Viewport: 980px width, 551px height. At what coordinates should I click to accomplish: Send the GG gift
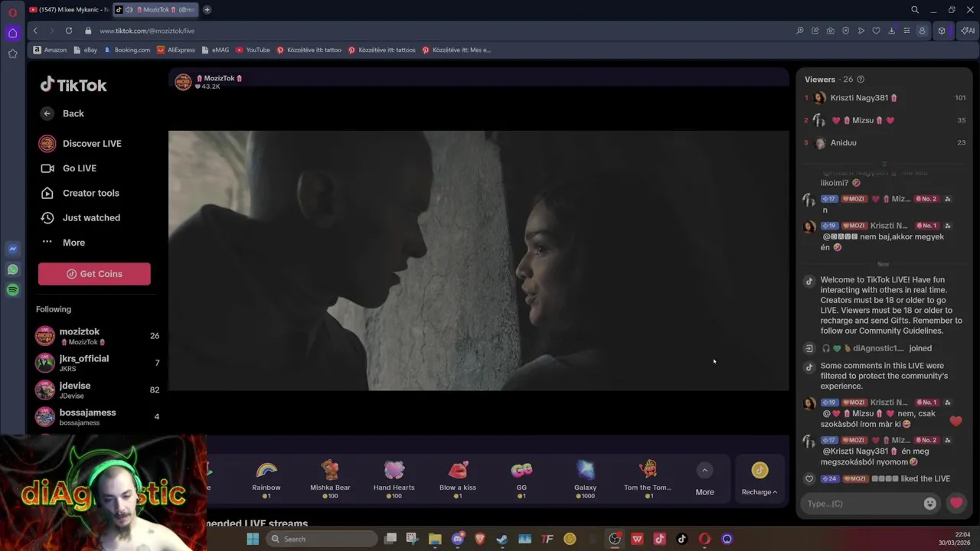coord(521,480)
